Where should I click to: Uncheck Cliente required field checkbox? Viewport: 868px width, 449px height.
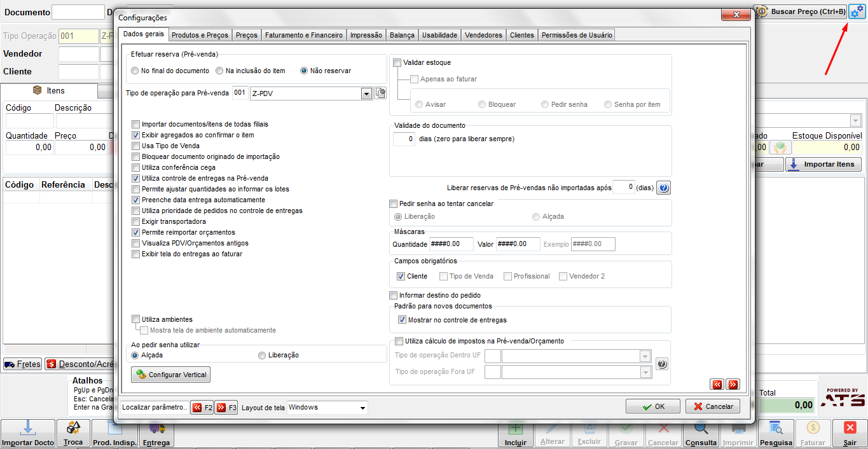pos(401,277)
